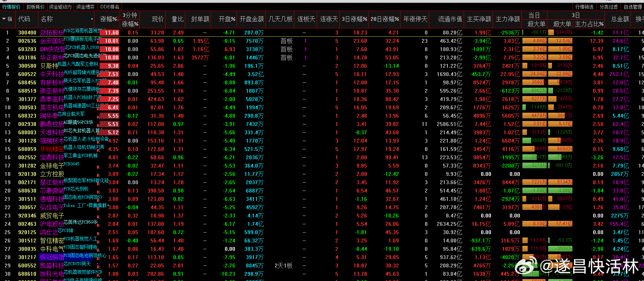Switch to the 封板竞价 tab
This screenshot has height=281, width=644.
pyautogui.click(x=35, y=7)
